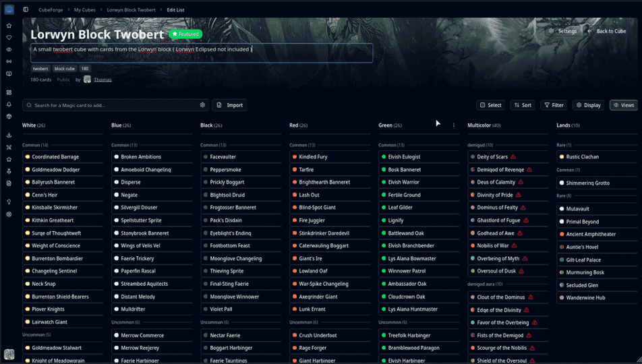Click the Edit List breadcrumb
The image size is (642, 364).
click(175, 10)
